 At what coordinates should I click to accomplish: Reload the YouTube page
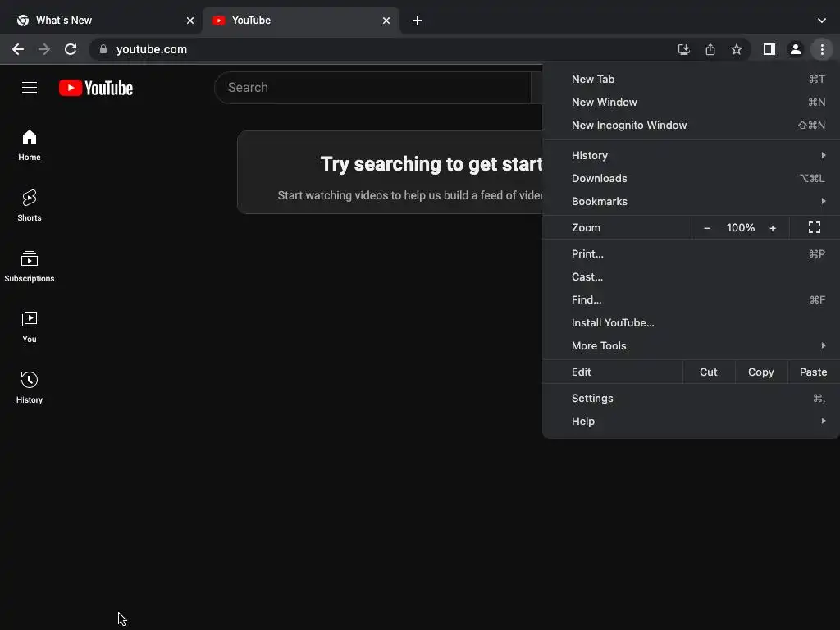coord(71,49)
